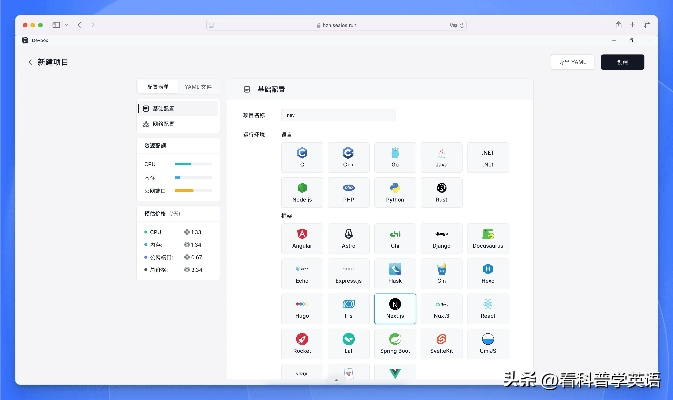Pick the Hugo framework tile
This screenshot has height=400, width=673.
pos(301,308)
